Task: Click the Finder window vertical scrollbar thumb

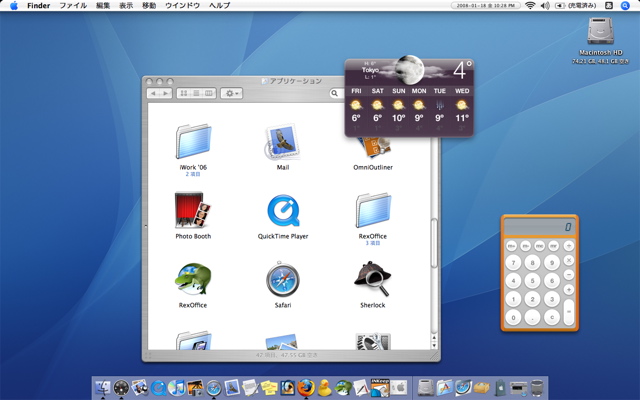Action: 434,243
